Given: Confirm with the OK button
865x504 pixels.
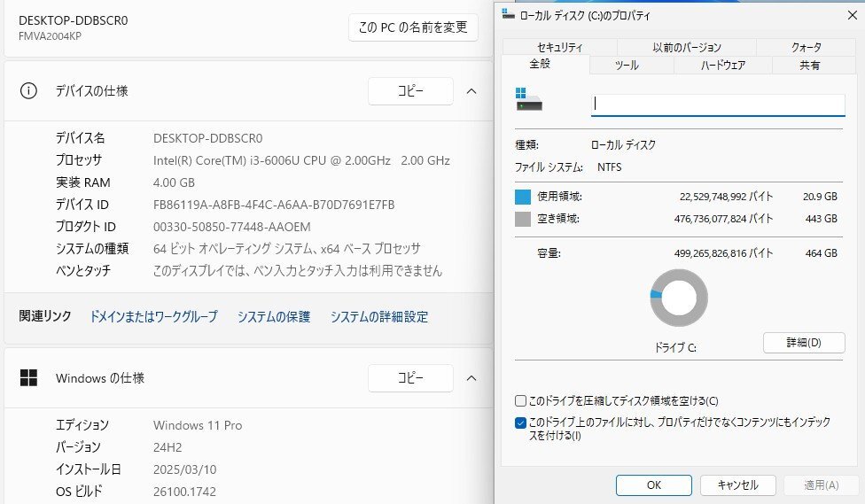Looking at the screenshot, I should coord(654,485).
